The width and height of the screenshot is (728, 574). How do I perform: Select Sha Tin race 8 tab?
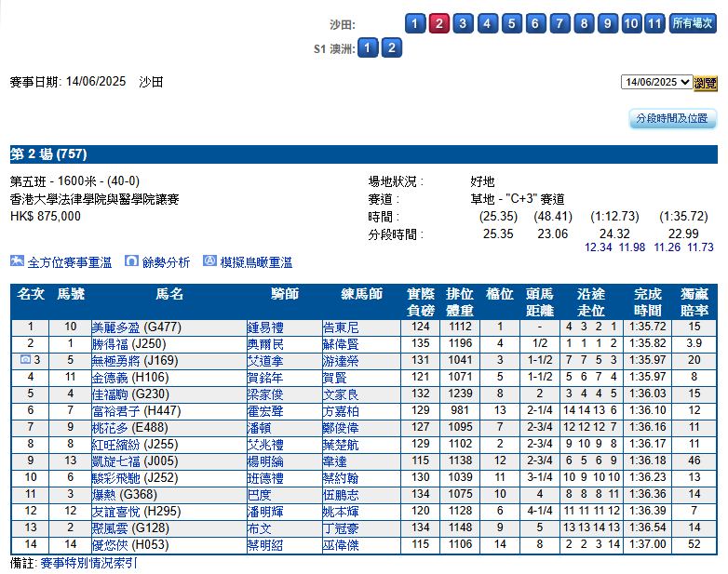pos(584,23)
